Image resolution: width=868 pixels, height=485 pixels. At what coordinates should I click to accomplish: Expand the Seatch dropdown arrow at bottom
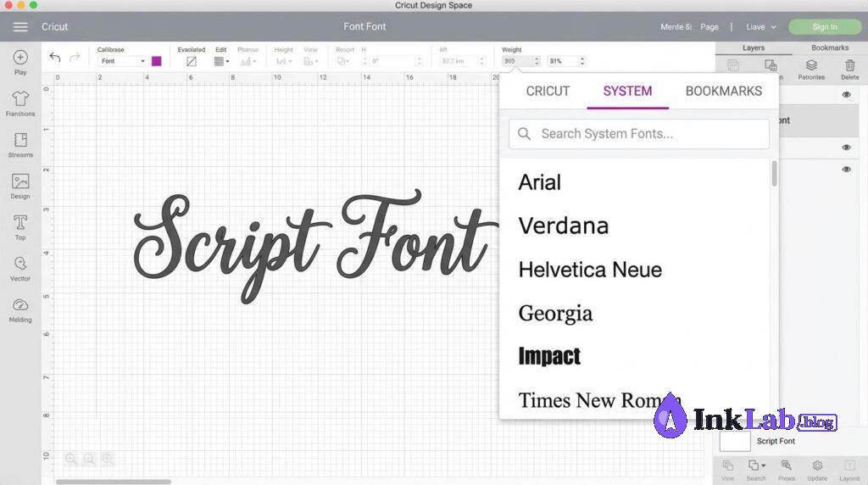(x=764, y=465)
